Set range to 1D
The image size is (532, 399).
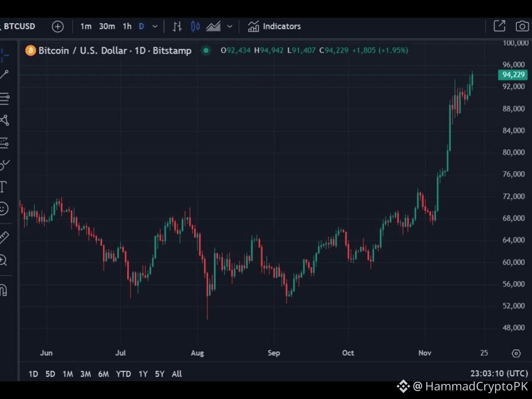point(33,374)
